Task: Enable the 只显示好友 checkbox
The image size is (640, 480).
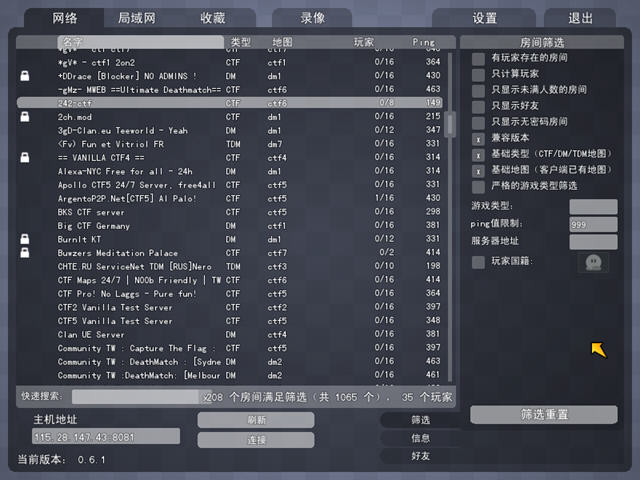Action: (478, 107)
